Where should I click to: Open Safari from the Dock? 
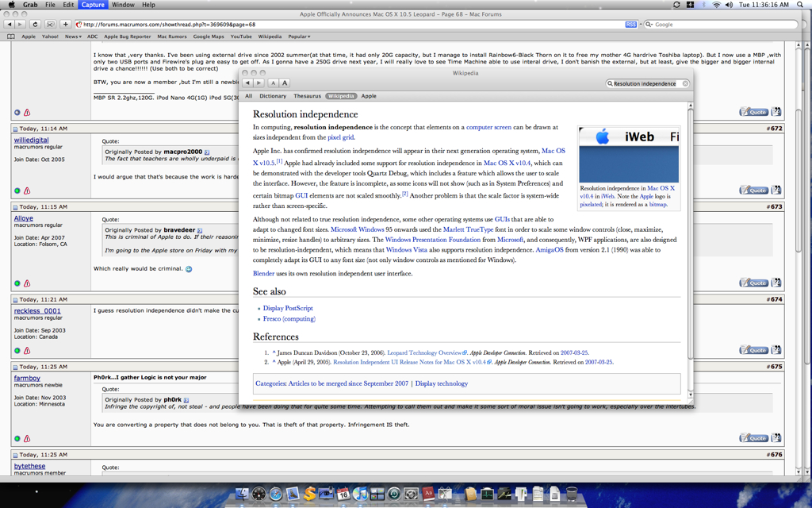point(275,494)
